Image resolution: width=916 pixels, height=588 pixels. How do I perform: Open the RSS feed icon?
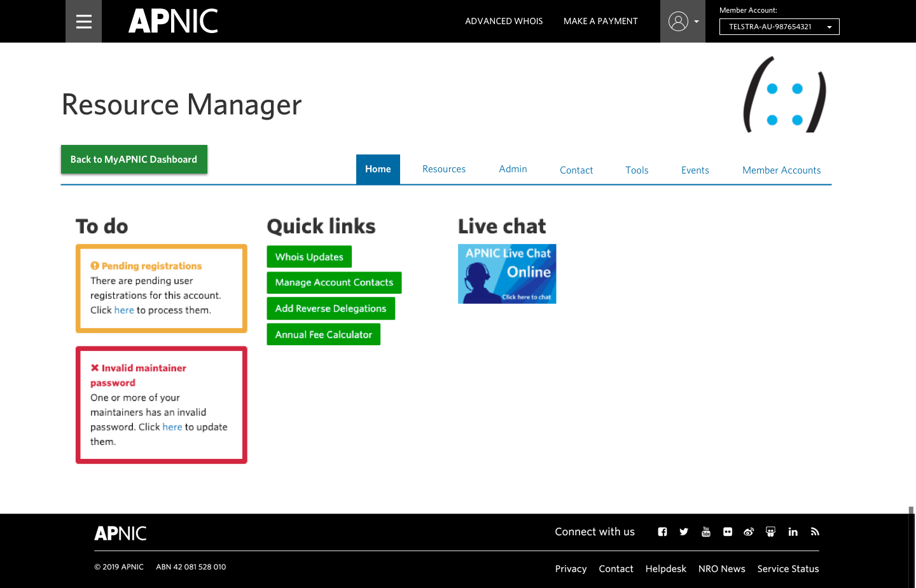[x=815, y=531]
